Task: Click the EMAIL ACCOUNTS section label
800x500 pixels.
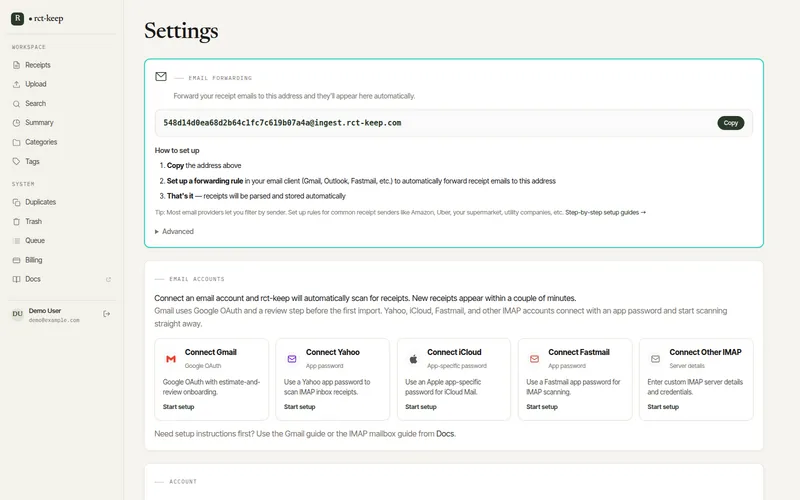Action: 197,279
